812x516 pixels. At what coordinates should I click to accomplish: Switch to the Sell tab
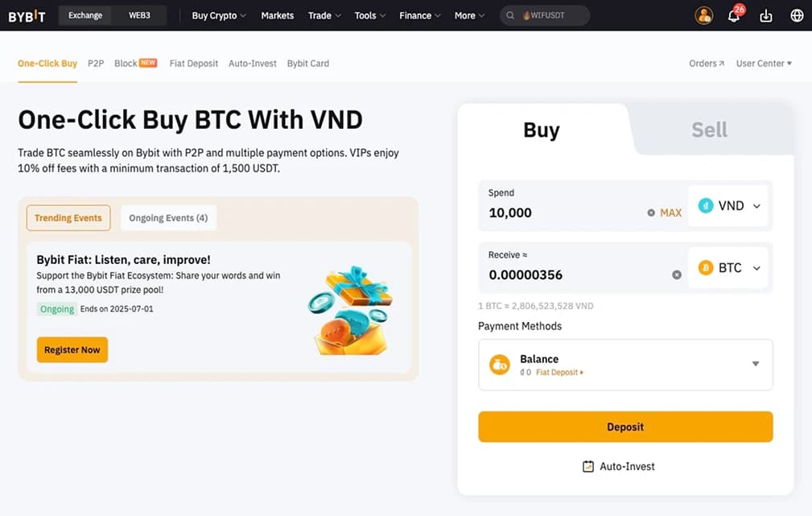tap(707, 129)
